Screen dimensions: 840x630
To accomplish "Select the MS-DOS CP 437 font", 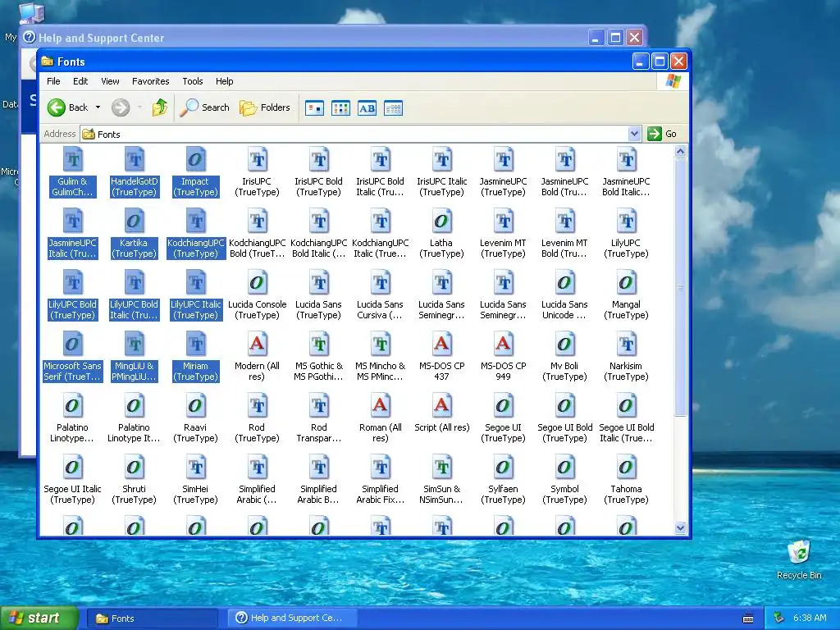I will (441, 358).
